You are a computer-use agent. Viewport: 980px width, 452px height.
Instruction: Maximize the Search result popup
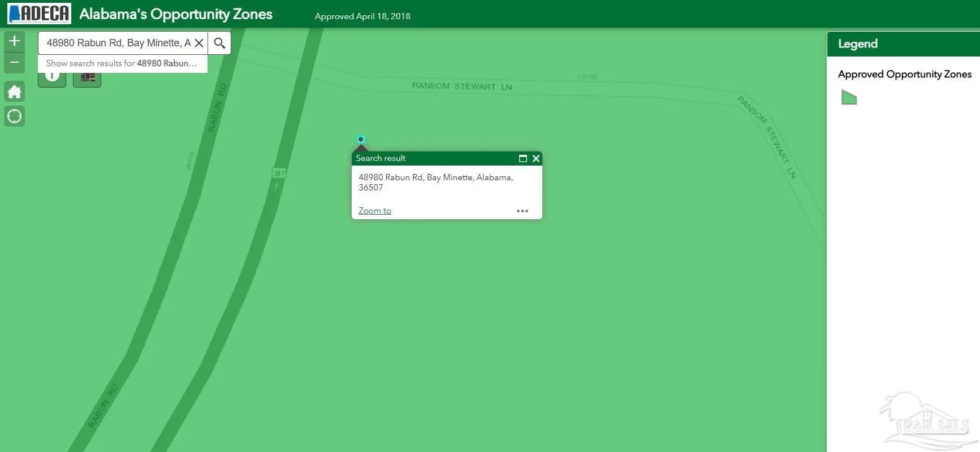tap(523, 159)
